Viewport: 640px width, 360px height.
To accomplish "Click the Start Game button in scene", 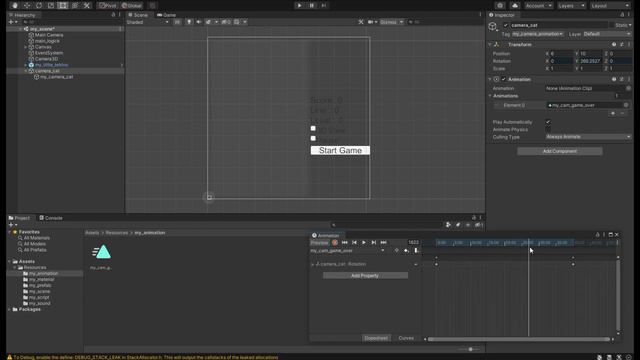I will 340,151.
